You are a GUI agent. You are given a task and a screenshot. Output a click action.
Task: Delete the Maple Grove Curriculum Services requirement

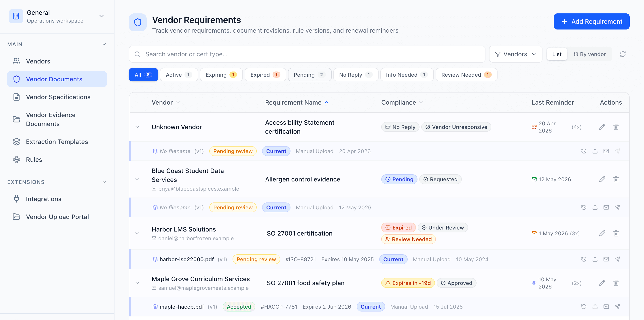[x=616, y=283]
